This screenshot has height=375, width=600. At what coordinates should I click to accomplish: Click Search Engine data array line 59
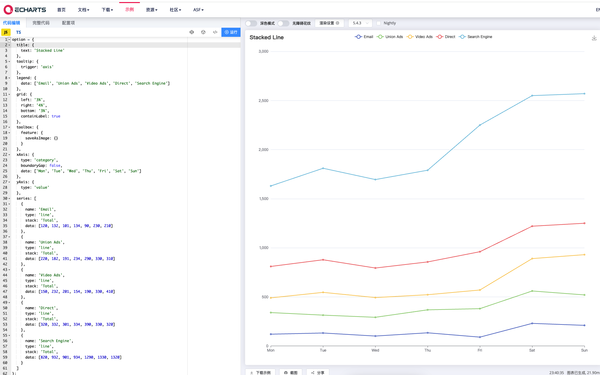(x=80, y=357)
